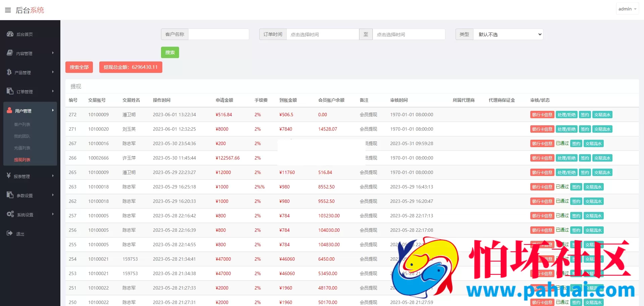The height and width of the screenshot is (306, 644).
Task: Click the yen icon beside 报表管理
Action: point(9,176)
